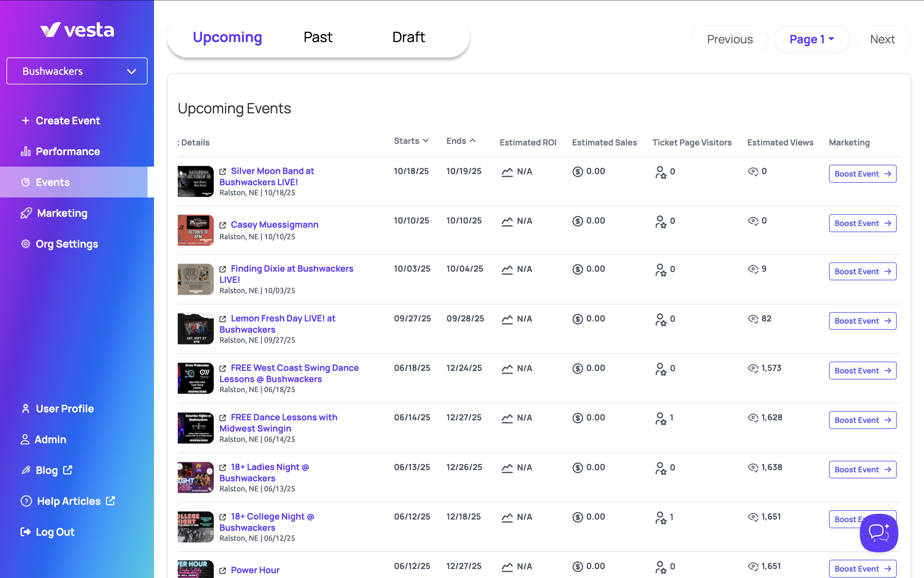Click the bar chart icon next to Performance

pyautogui.click(x=26, y=151)
